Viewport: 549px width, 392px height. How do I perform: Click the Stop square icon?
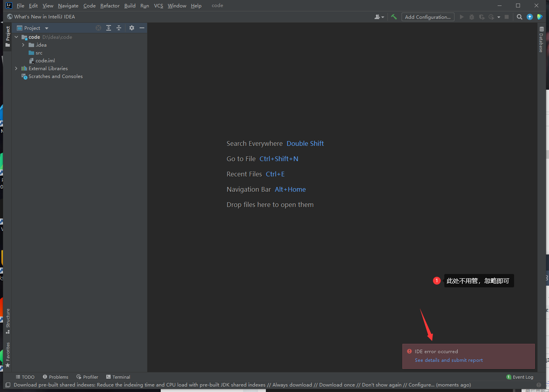(507, 17)
